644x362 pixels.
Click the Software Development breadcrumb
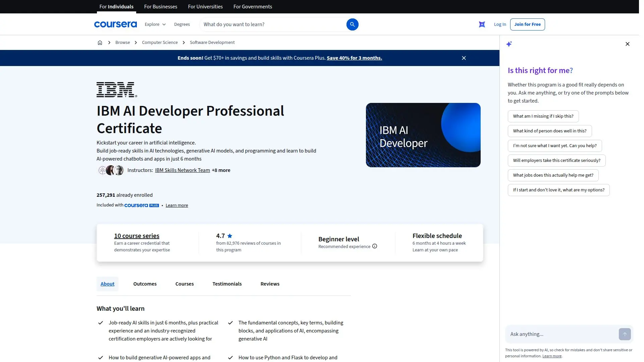click(212, 43)
